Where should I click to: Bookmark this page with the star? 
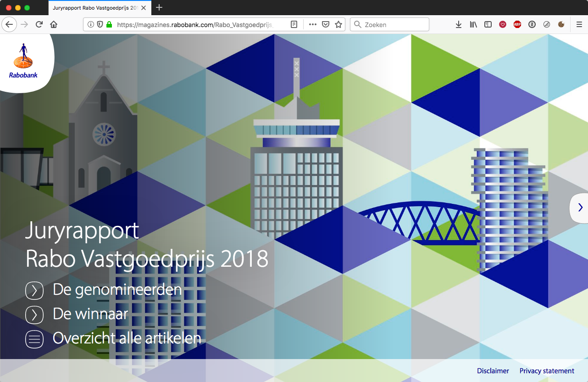tap(338, 25)
